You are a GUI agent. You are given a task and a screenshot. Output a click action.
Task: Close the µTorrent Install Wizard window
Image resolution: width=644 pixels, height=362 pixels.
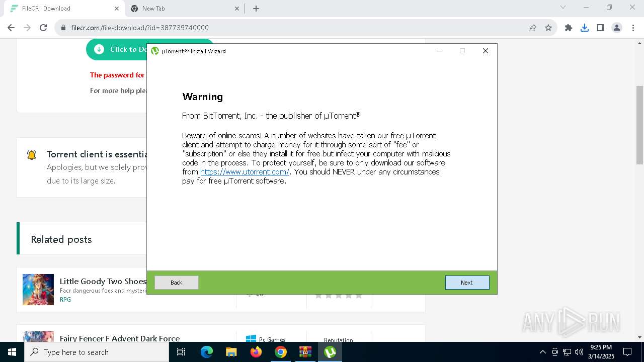pos(485,51)
